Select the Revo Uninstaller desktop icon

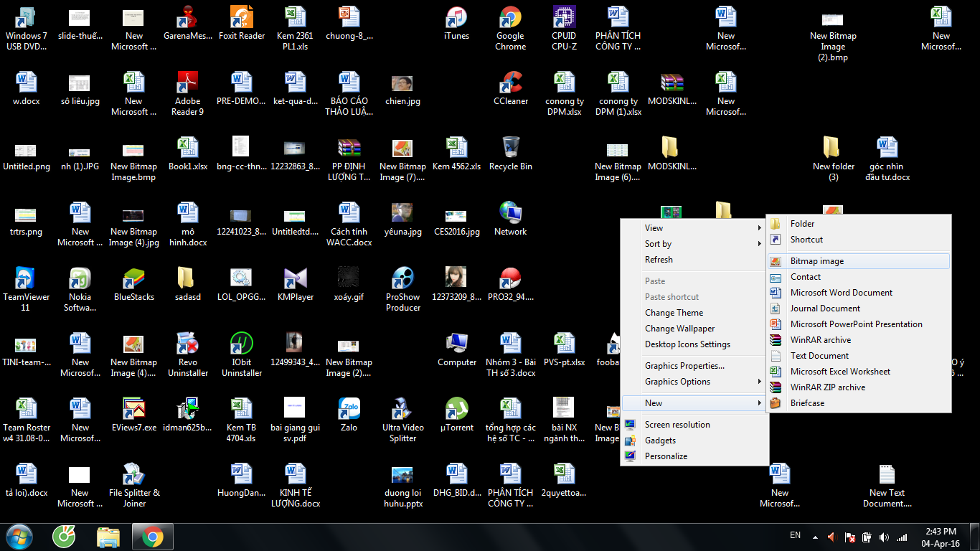[x=188, y=355]
